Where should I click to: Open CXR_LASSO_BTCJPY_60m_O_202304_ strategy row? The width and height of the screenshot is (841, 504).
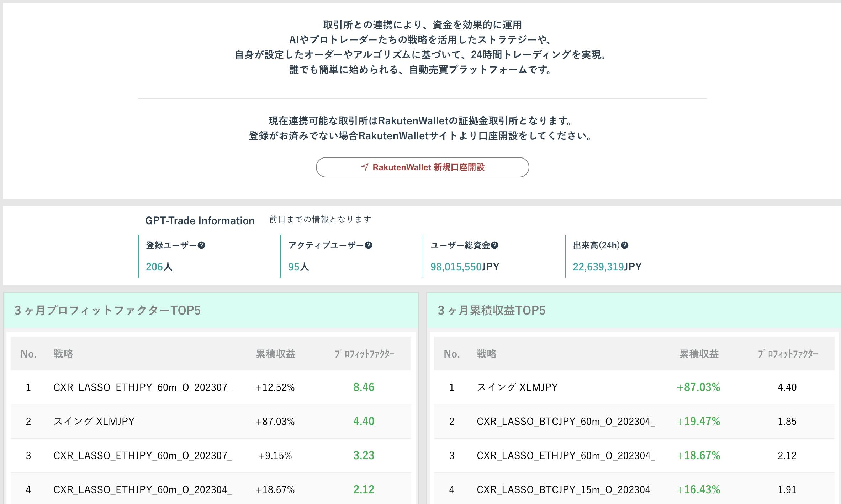634,421
